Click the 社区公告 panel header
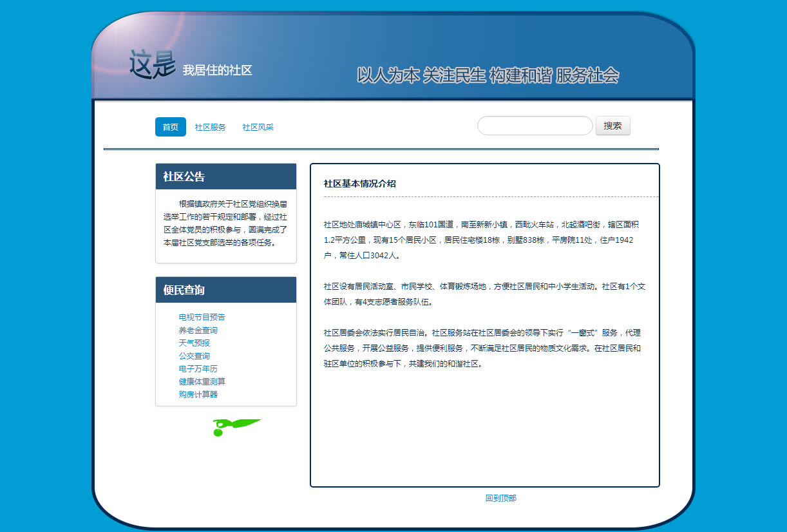Image resolution: width=787 pixels, height=532 pixels. click(226, 176)
